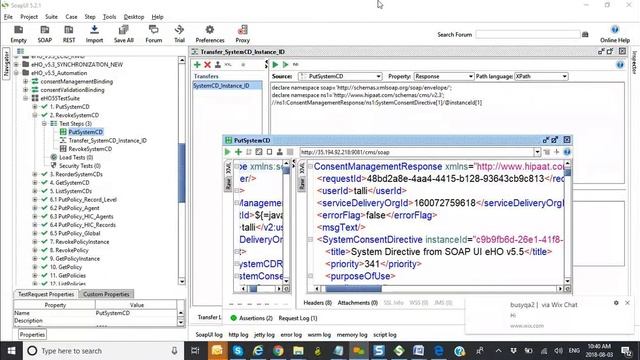Screen dimensions: 640x360
Task: Click the Save All toolbar icon
Action: click(x=124, y=34)
